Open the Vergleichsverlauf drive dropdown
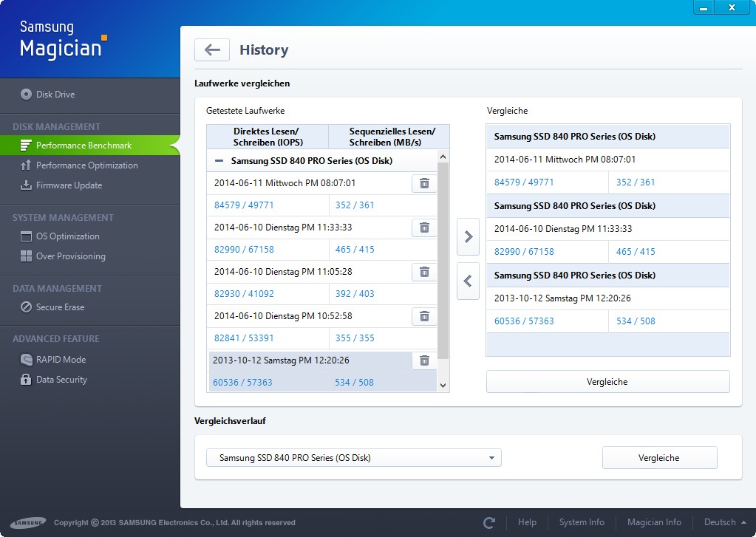Screen dimensions: 756x537 tap(354, 457)
